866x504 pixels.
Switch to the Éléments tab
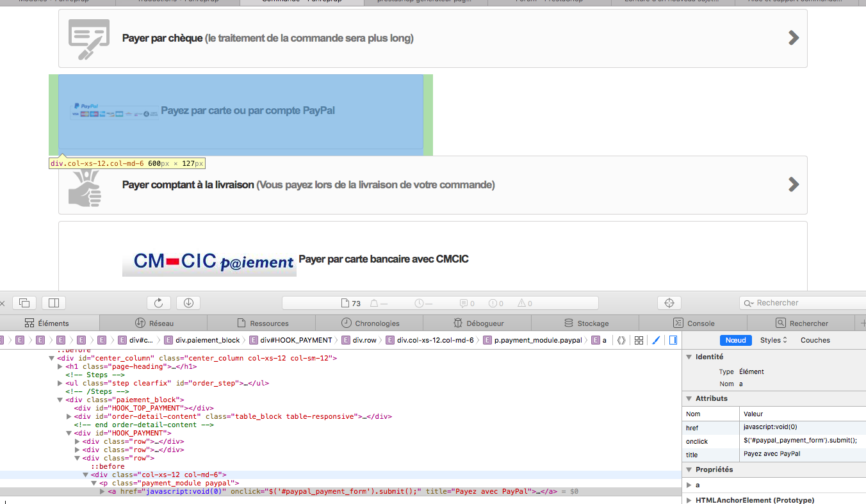pyautogui.click(x=47, y=323)
